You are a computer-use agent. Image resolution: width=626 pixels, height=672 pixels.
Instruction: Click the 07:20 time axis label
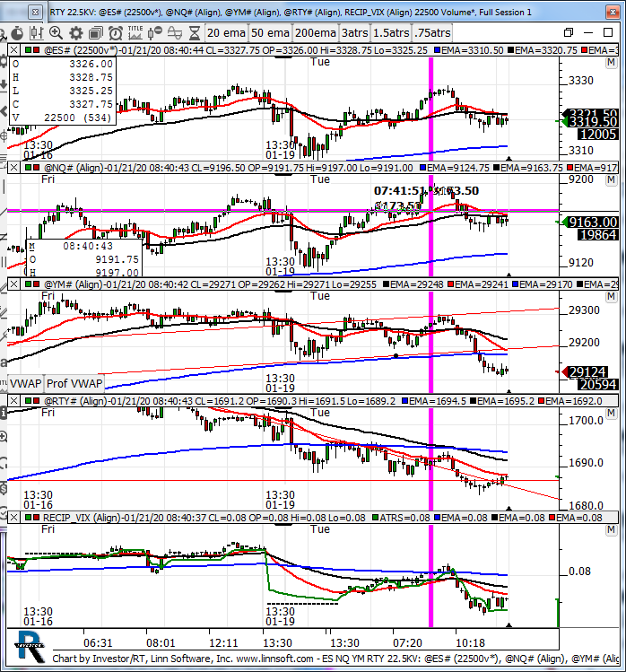tap(407, 643)
